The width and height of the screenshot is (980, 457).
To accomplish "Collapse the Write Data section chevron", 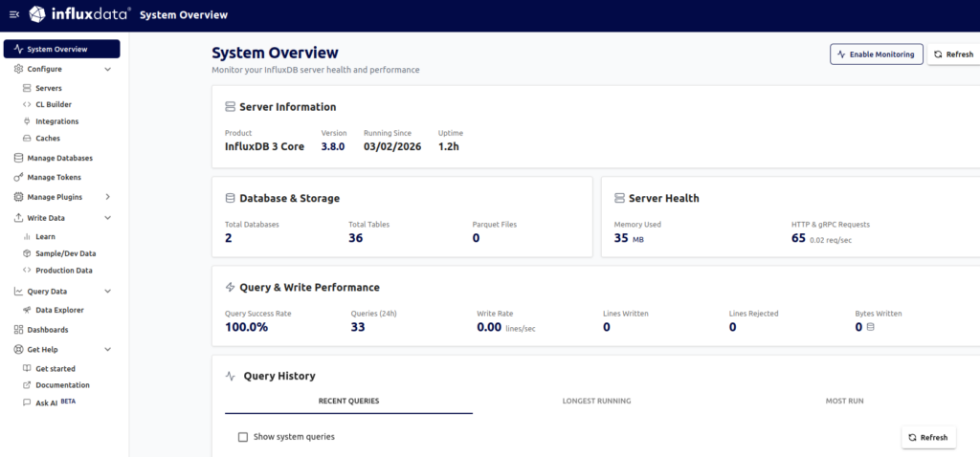I will 107,218.
